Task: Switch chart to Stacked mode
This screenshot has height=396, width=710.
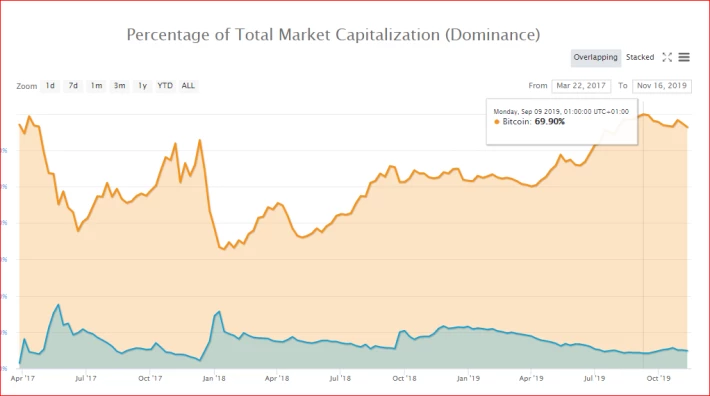Action: (640, 57)
